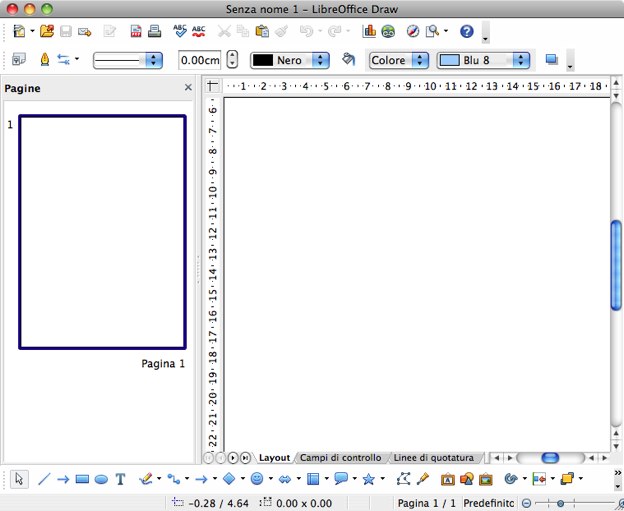The width and height of the screenshot is (624, 511).
Task: Open the Blu 8 fill color dropdown
Action: (x=484, y=60)
